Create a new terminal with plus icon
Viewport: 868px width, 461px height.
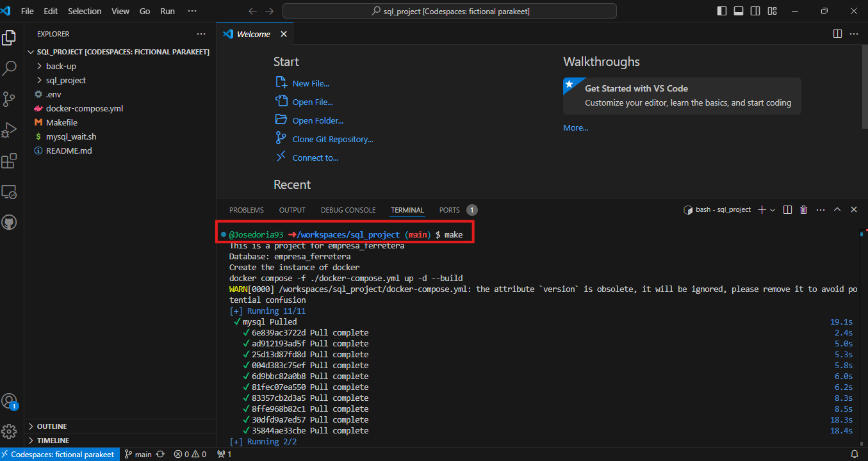coord(762,209)
